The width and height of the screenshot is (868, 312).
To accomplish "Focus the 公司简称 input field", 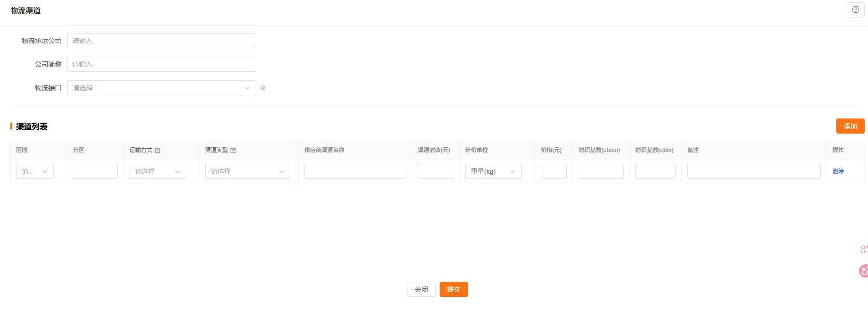I will (x=161, y=64).
